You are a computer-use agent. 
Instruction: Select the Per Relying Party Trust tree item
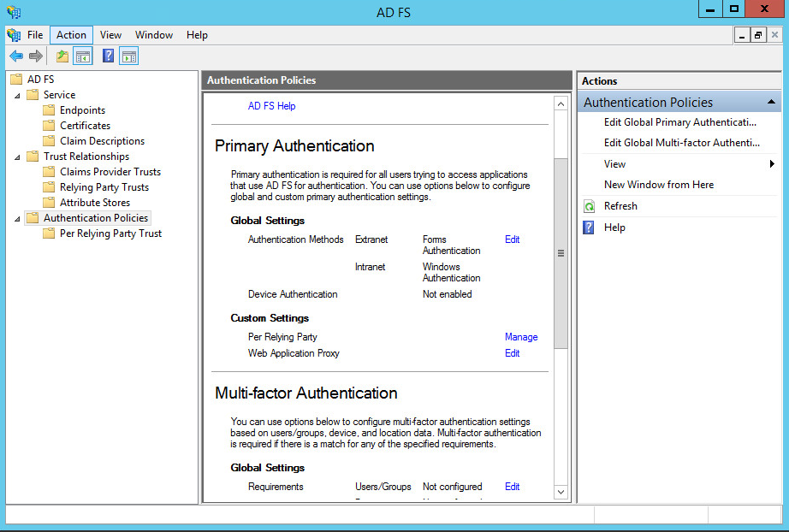pyautogui.click(x=110, y=233)
